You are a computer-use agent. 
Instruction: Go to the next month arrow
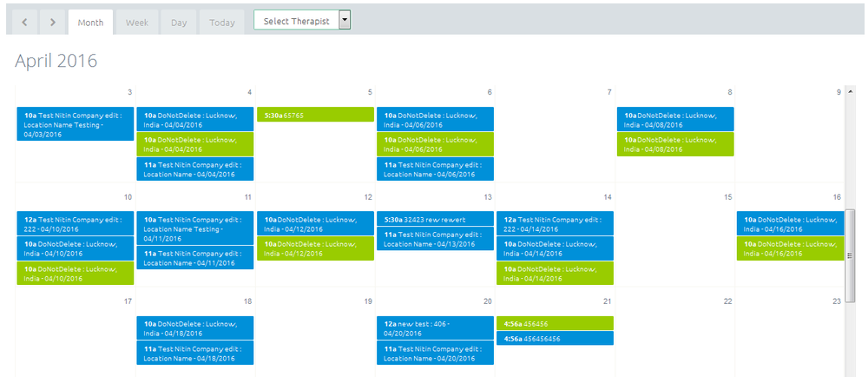pyautogui.click(x=52, y=22)
